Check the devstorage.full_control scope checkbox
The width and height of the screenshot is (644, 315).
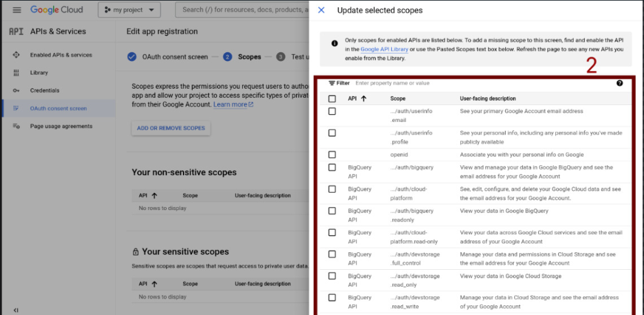[x=333, y=254]
